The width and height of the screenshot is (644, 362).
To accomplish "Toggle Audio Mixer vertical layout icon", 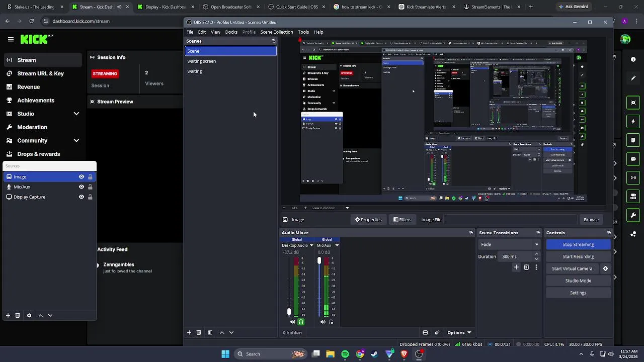I will click(x=425, y=332).
